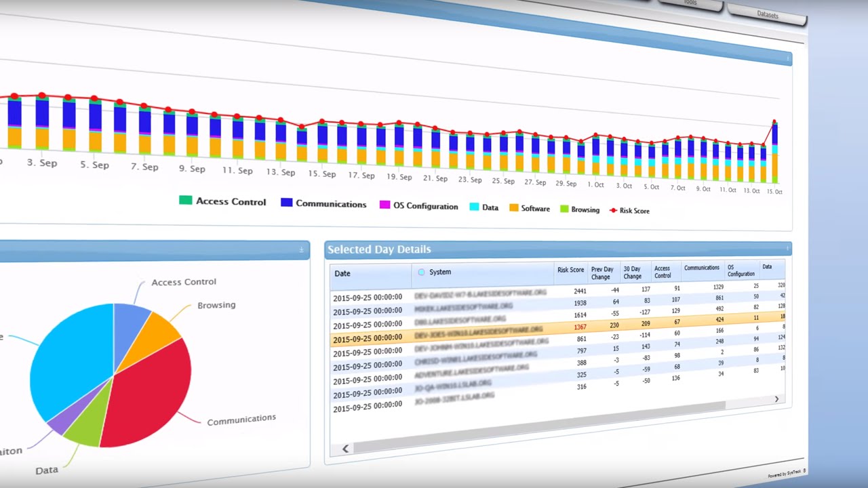Screen dimensions: 868x488
Task: Click the OS Configuration legend marker
Action: [x=384, y=205]
